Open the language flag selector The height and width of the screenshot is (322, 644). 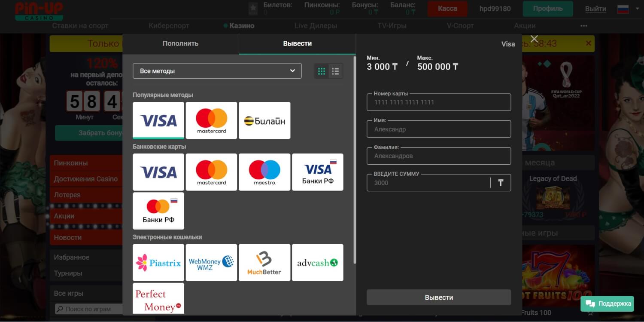click(627, 9)
